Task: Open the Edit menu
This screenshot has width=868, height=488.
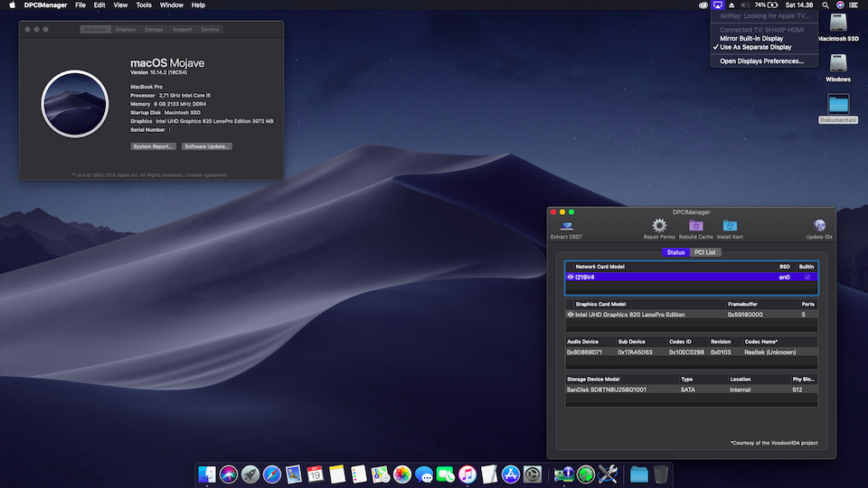Action: coord(99,5)
